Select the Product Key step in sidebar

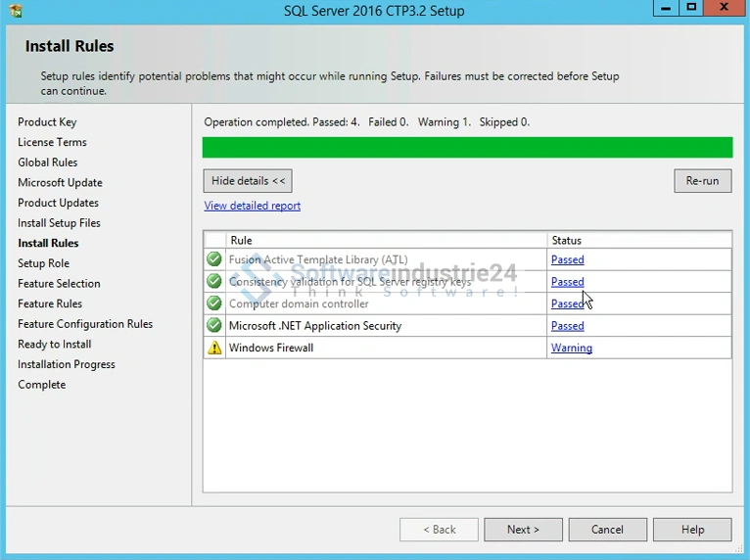(47, 122)
